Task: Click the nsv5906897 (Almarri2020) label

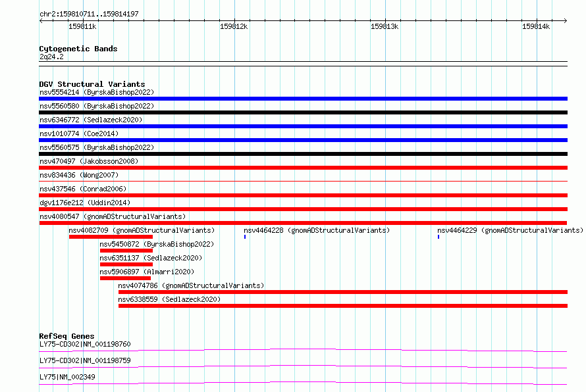Action: 147,272
